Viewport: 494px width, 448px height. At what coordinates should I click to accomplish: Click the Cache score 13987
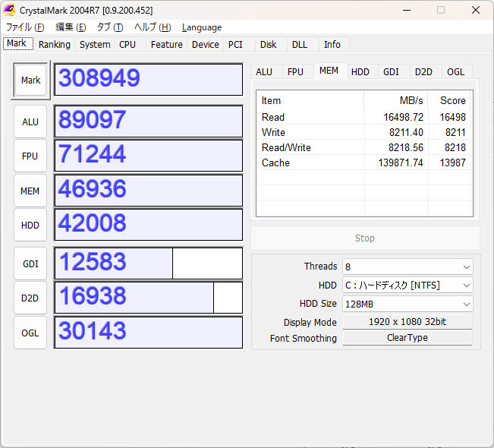click(452, 162)
